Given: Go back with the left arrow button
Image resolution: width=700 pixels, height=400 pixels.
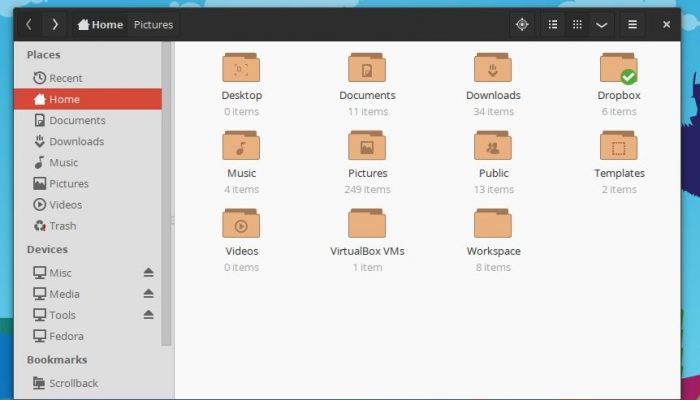Looking at the screenshot, I should tap(29, 25).
